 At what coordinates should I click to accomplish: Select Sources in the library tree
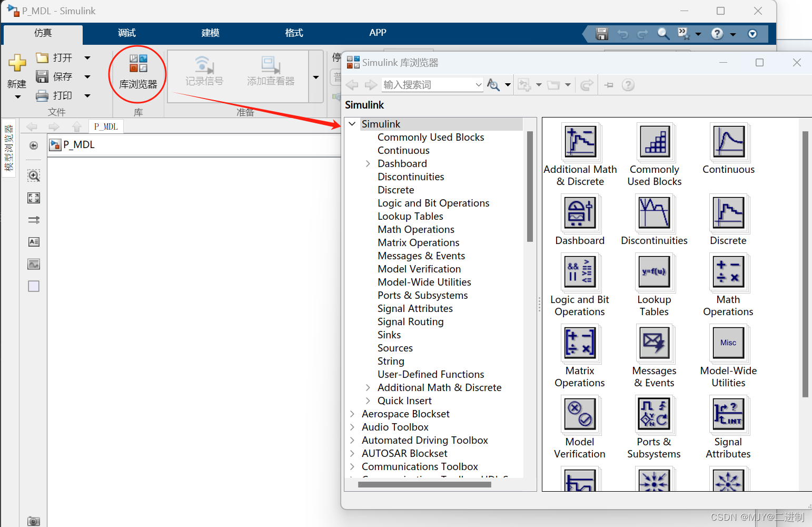click(x=395, y=348)
